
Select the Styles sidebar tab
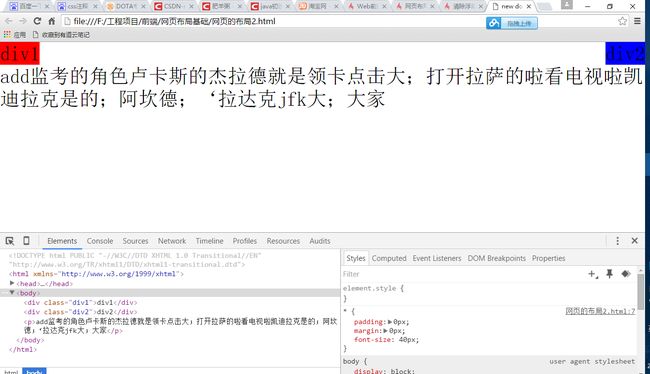pos(356,258)
